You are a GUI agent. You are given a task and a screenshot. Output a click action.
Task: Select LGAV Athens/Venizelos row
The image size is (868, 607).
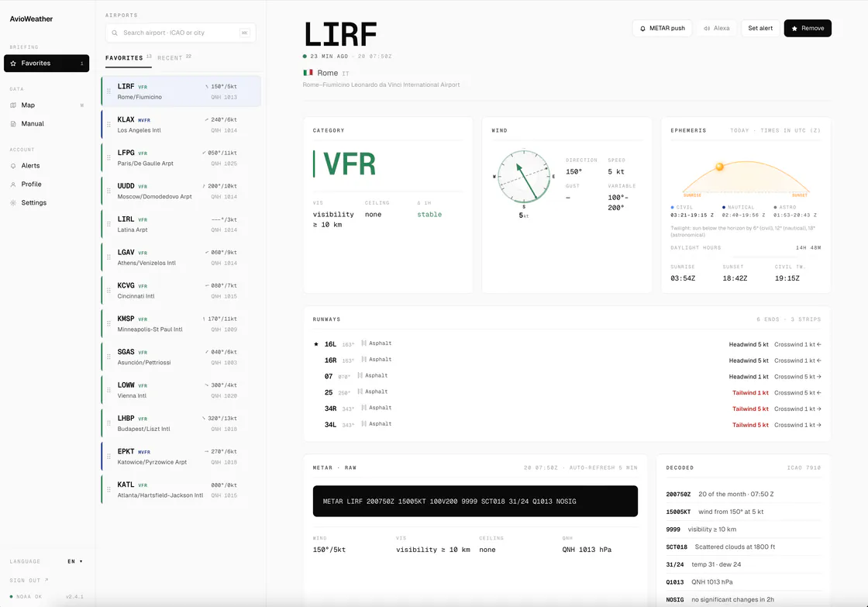coord(181,257)
